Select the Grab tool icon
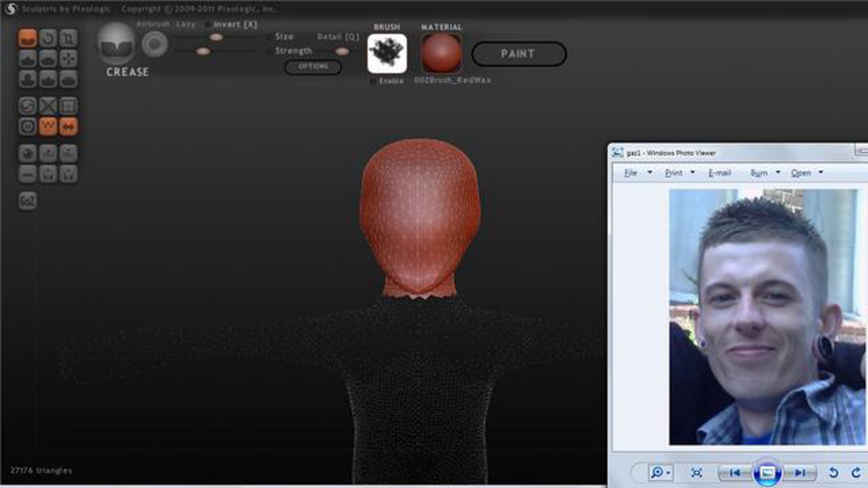This screenshot has width=868, height=488. click(x=68, y=59)
